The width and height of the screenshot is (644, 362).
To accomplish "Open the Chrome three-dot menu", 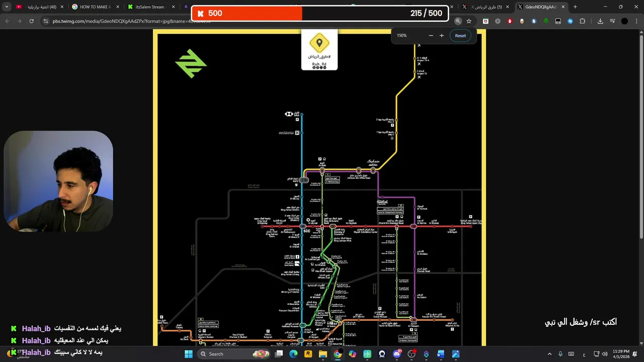I will [x=636, y=21].
